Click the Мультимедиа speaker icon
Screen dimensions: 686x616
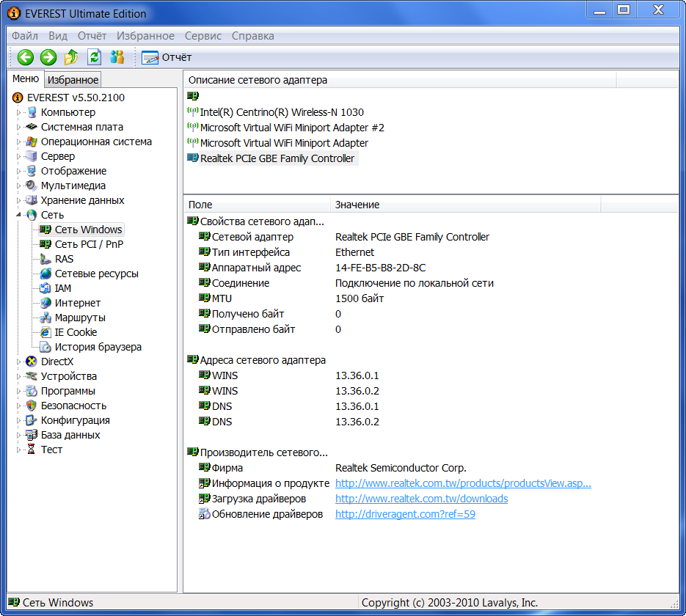31,186
